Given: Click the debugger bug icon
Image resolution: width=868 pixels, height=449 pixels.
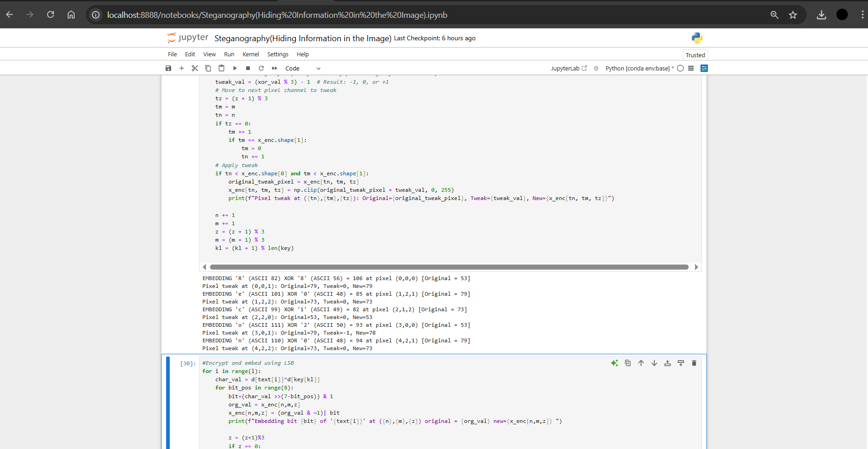Looking at the screenshot, I should coord(596,68).
